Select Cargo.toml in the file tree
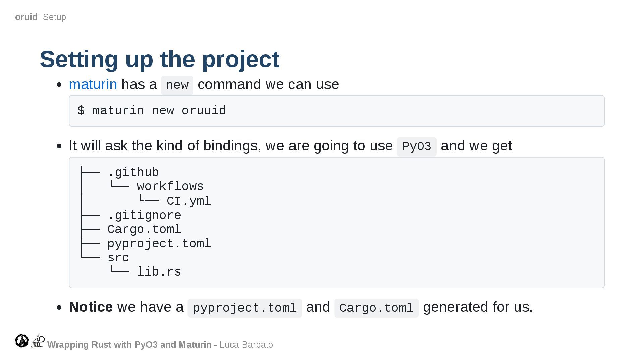 pyautogui.click(x=144, y=229)
